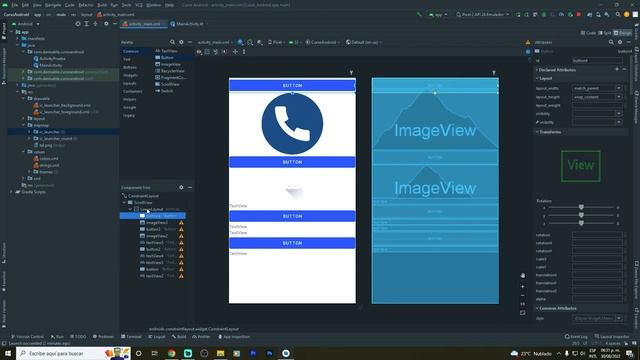Toggle the view options eye icon in design toolbar
This screenshot has width=640, height=360.
coord(199,52)
